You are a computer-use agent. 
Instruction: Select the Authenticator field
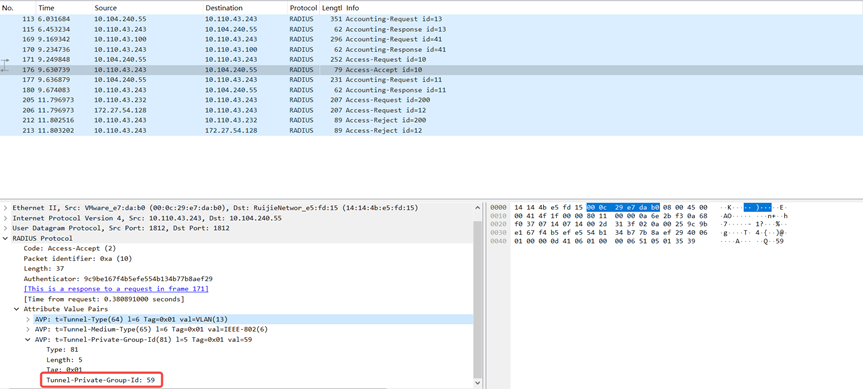[118, 279]
